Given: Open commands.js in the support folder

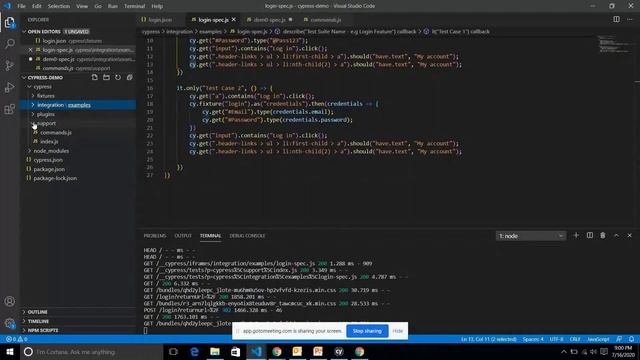Looking at the screenshot, I should pyautogui.click(x=56, y=132).
